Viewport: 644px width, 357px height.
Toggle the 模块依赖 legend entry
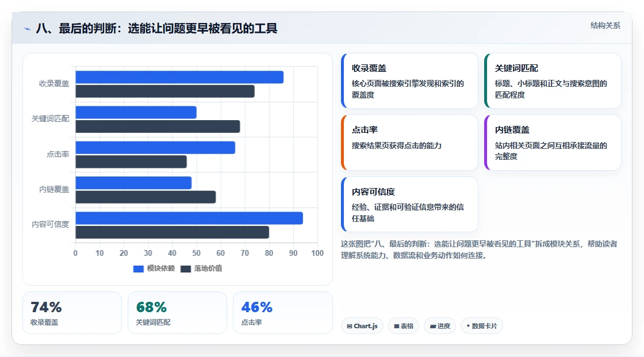tap(154, 268)
